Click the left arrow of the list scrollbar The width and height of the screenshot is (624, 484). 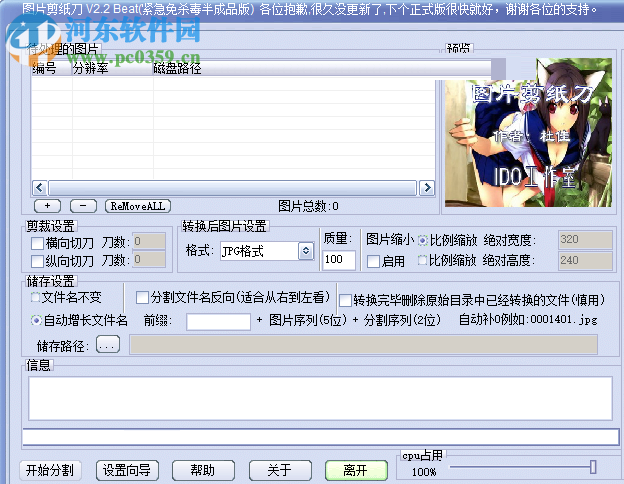[39, 187]
